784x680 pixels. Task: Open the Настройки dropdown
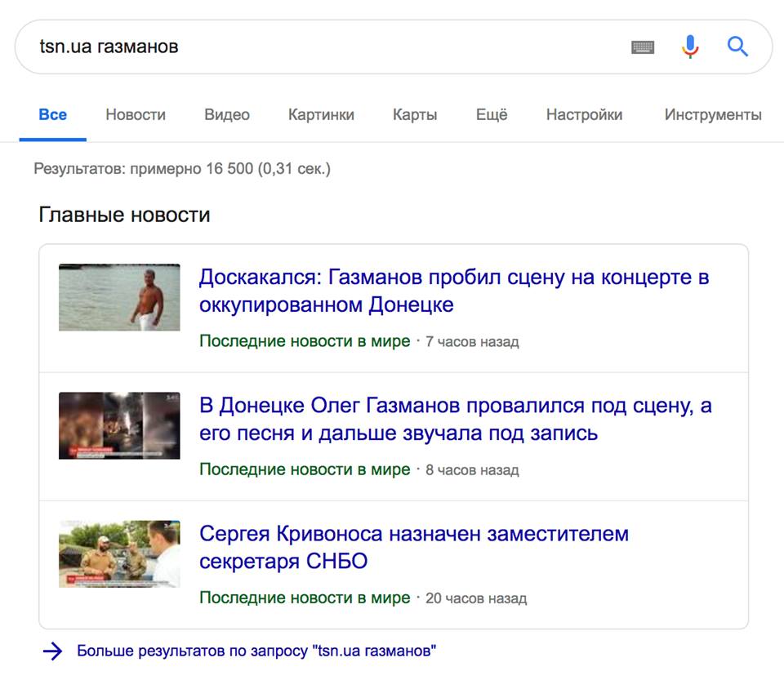click(584, 115)
